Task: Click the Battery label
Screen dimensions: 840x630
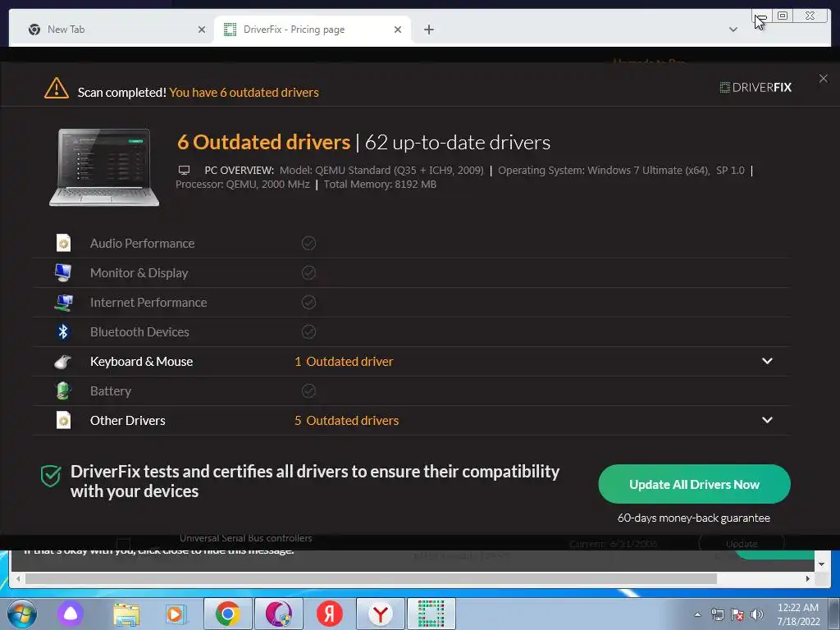Action: (111, 391)
